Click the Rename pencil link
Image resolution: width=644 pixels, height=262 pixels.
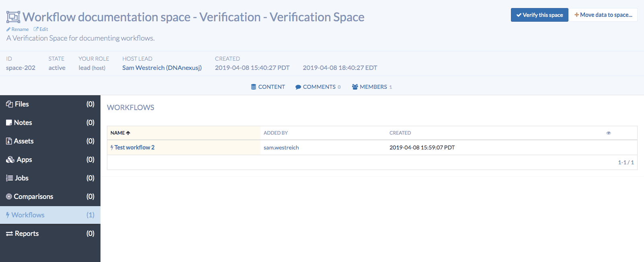click(18, 29)
